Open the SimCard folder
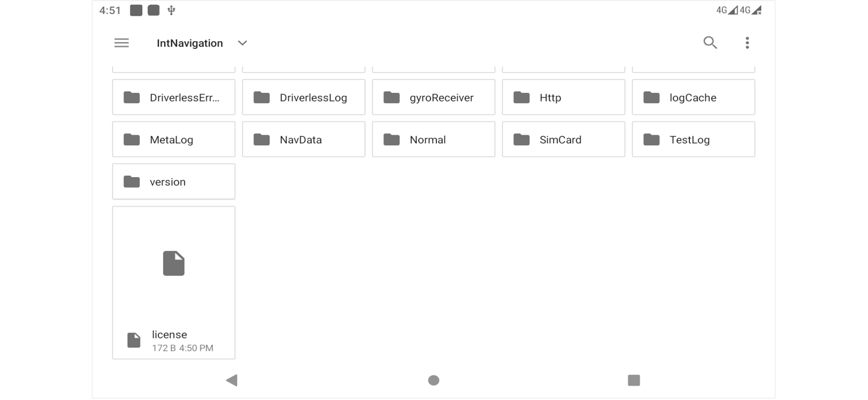 coord(563,139)
